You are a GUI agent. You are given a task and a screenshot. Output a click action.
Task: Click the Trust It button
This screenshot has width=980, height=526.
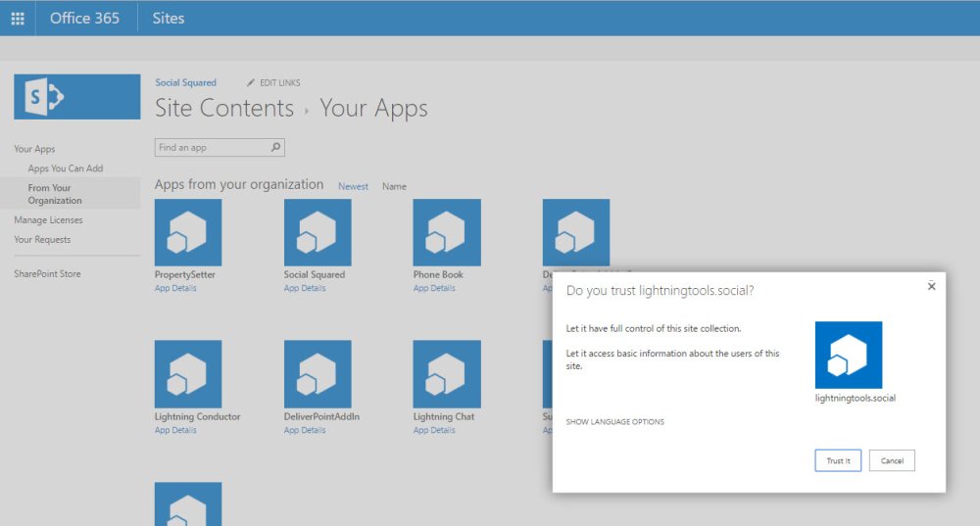coord(838,460)
